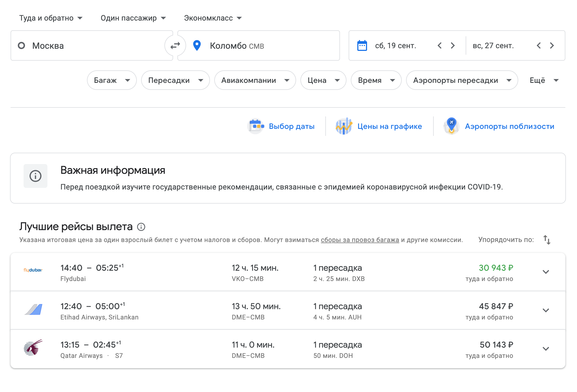Image resolution: width=577 pixels, height=392 pixels.
Task: Click the Важная информация heading
Action: 113,170
